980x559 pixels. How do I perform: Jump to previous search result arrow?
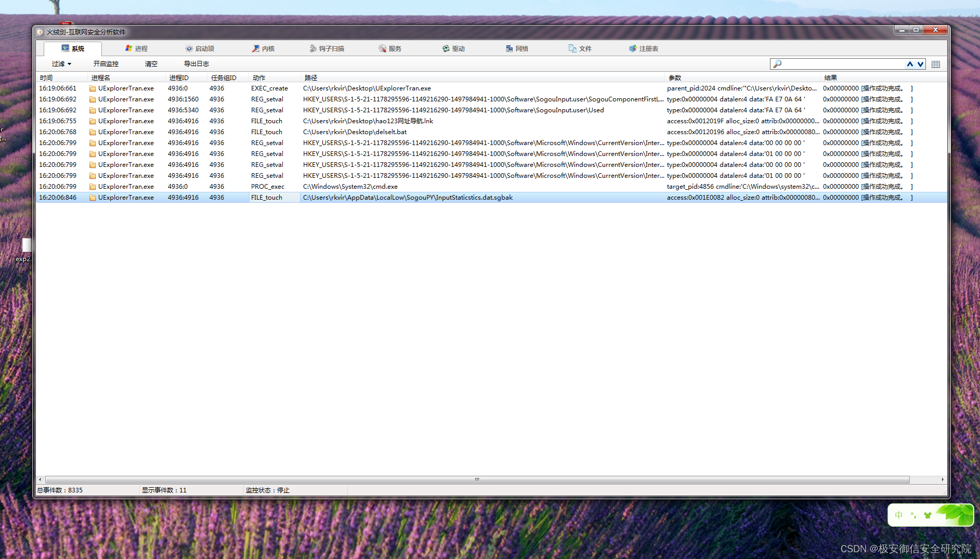tap(910, 64)
